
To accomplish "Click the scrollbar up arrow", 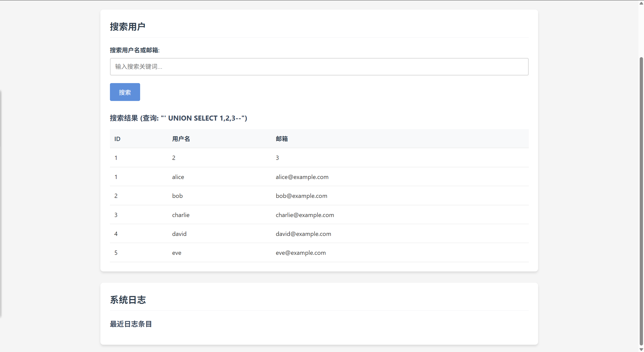I will [x=641, y=3].
